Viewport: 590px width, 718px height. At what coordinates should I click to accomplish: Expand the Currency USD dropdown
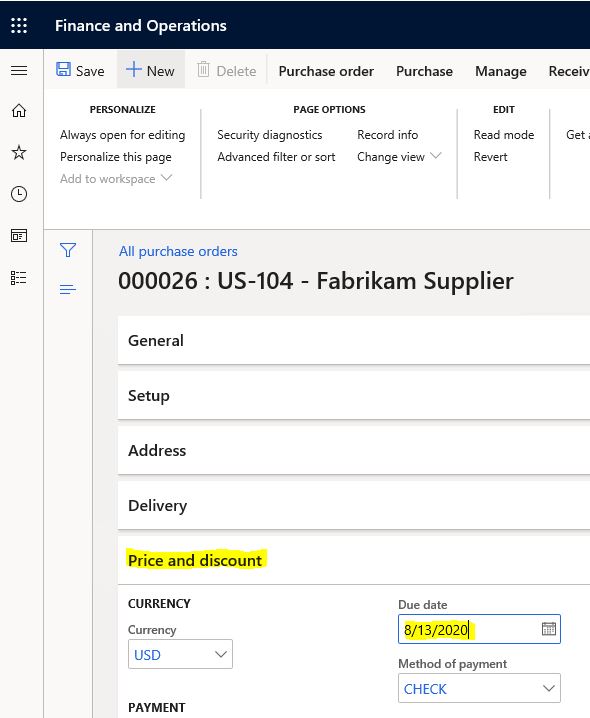point(180,654)
